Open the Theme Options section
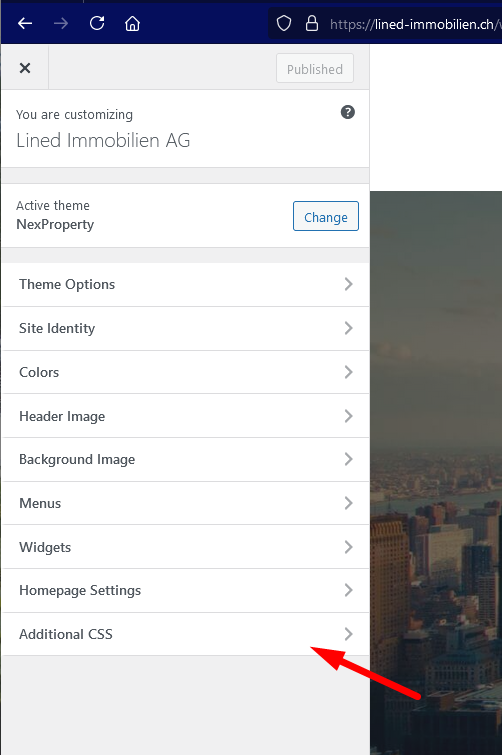 186,285
